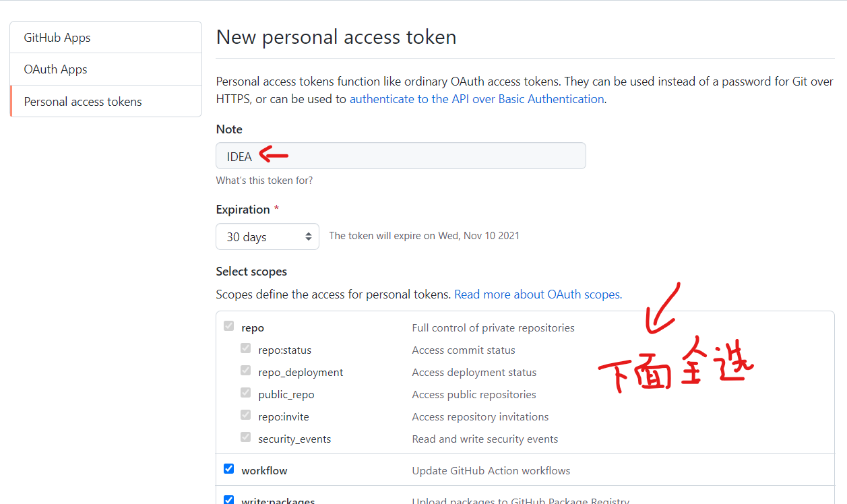Toggle the repo scope checkbox
The height and width of the screenshot is (504, 847).
pos(229,327)
